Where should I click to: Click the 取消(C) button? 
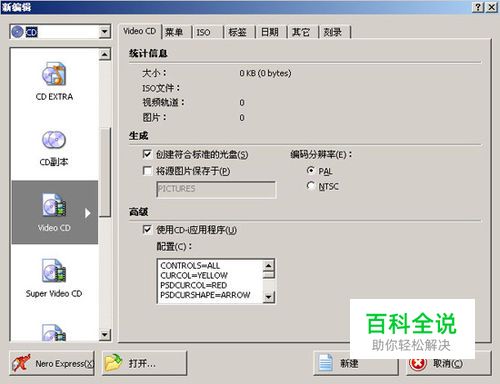click(449, 363)
